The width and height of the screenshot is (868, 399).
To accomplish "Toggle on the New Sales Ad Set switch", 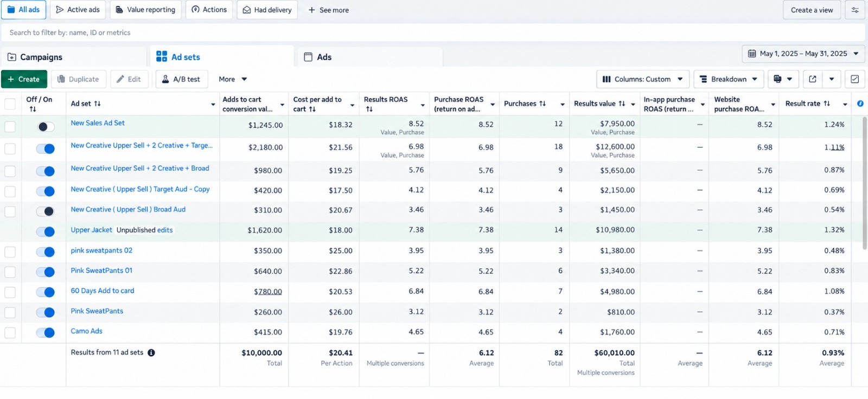I will point(46,127).
